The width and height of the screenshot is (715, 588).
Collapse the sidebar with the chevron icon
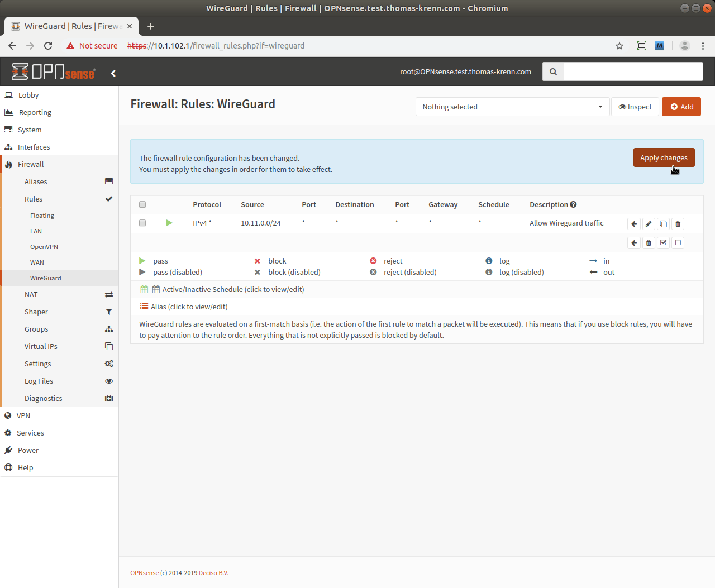[113, 73]
